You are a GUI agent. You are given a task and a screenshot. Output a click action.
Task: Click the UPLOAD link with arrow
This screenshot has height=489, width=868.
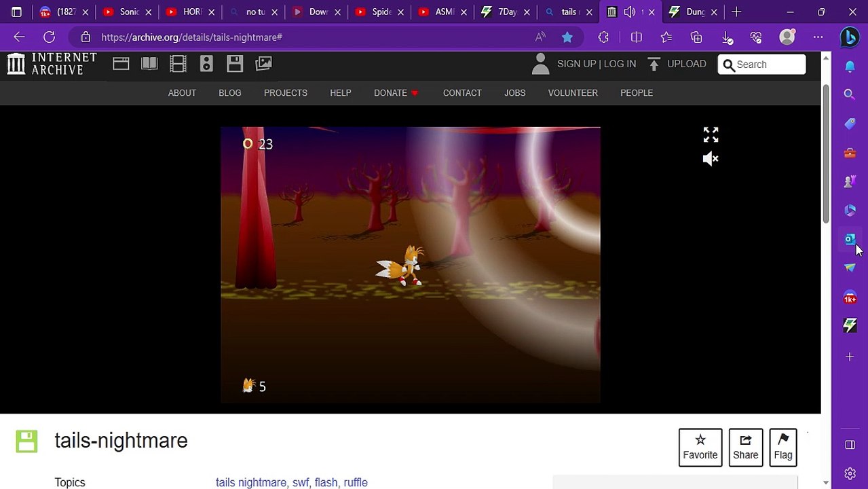(x=677, y=64)
